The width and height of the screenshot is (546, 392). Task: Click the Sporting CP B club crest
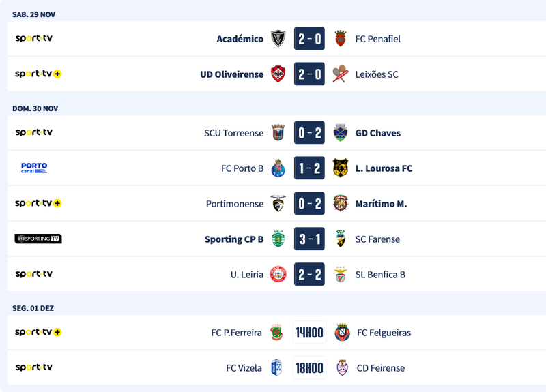[x=278, y=239]
